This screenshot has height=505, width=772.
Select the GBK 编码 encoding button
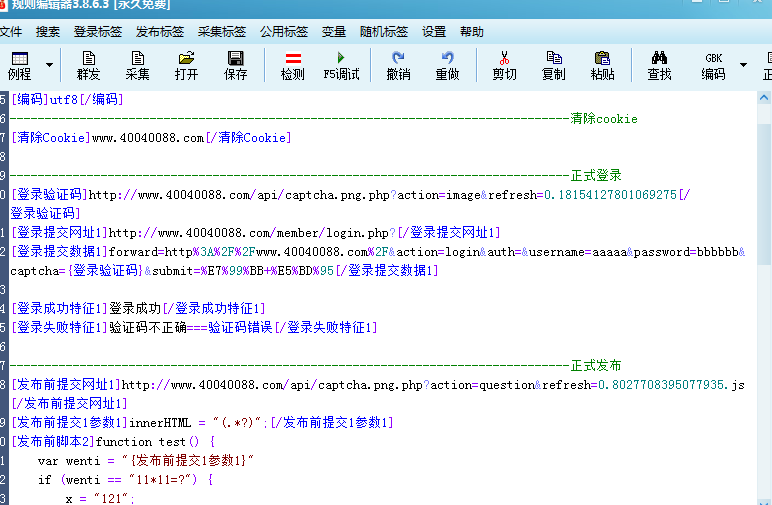pos(713,65)
